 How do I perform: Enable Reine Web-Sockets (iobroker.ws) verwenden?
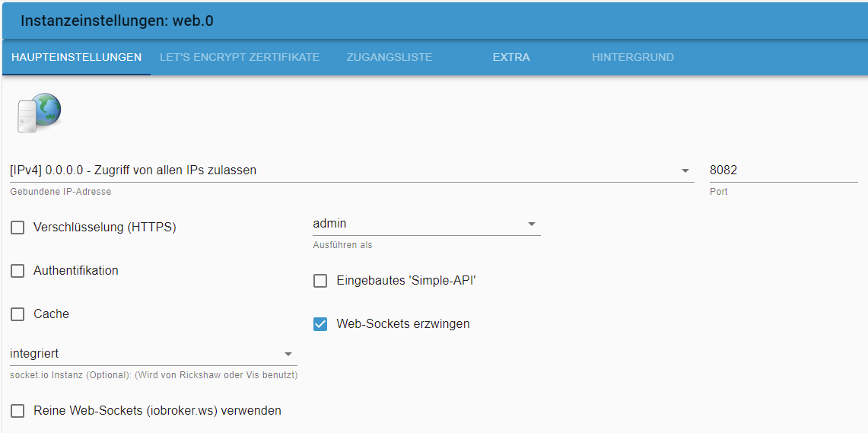pos(17,411)
